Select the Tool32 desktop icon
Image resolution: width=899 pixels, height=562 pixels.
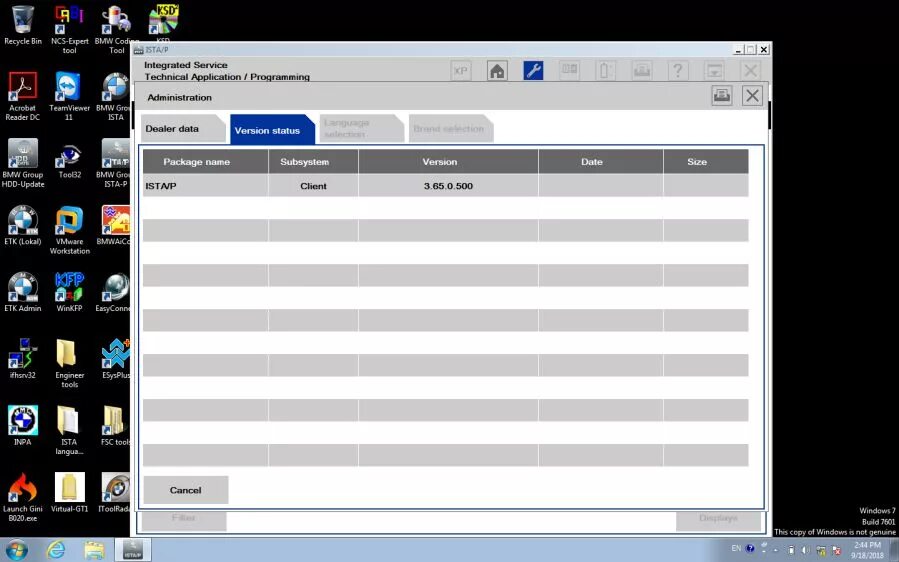pos(69,159)
